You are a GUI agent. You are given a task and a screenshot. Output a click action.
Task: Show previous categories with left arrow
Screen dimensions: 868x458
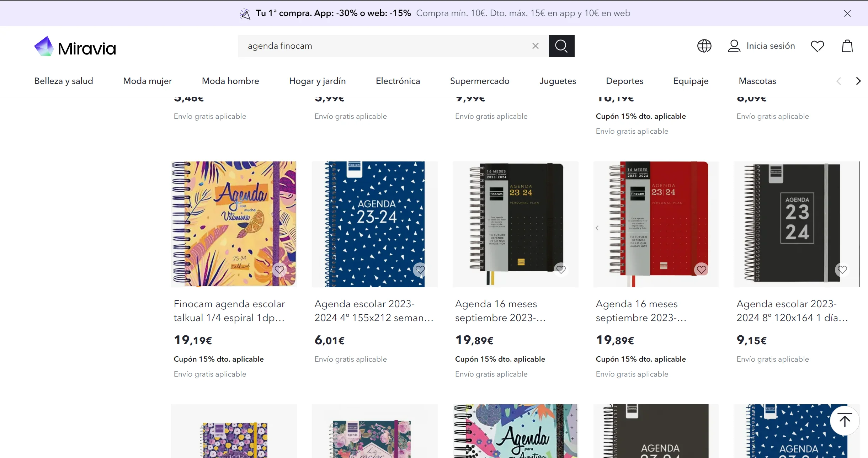click(838, 81)
